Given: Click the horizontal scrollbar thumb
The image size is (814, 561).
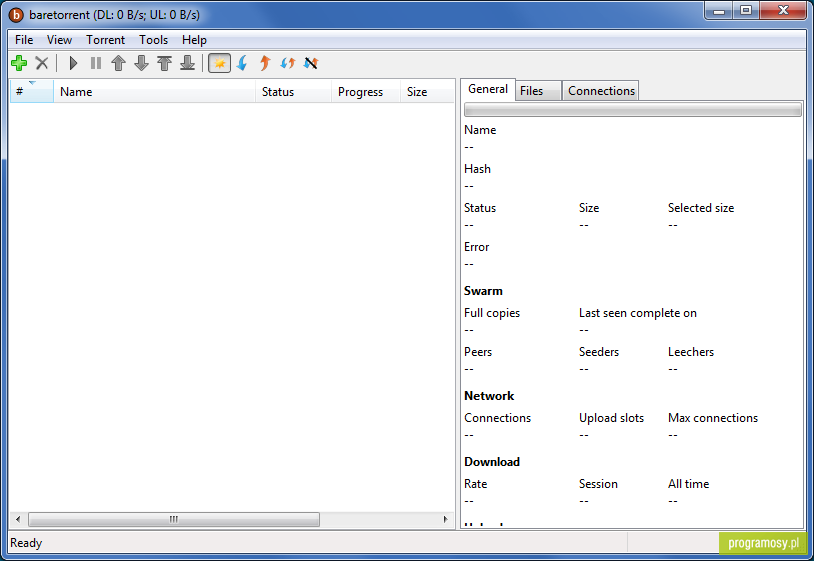Looking at the screenshot, I should (x=174, y=519).
